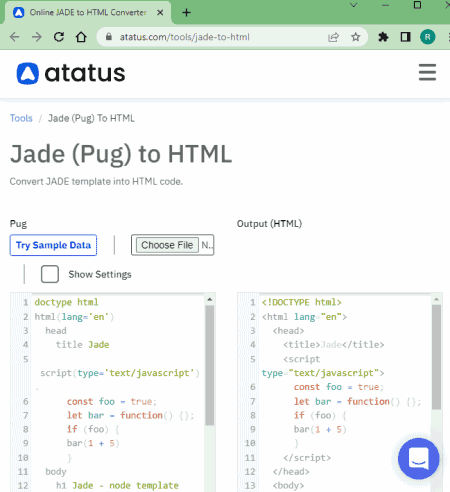This screenshot has width=450, height=492.
Task: Select the Online JADE to HTML Converter tab
Action: point(88,13)
